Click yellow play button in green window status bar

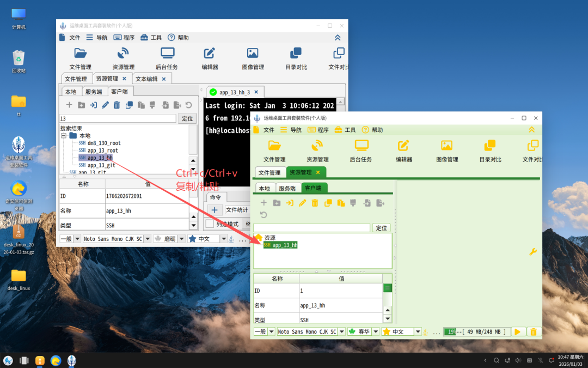pos(518,331)
